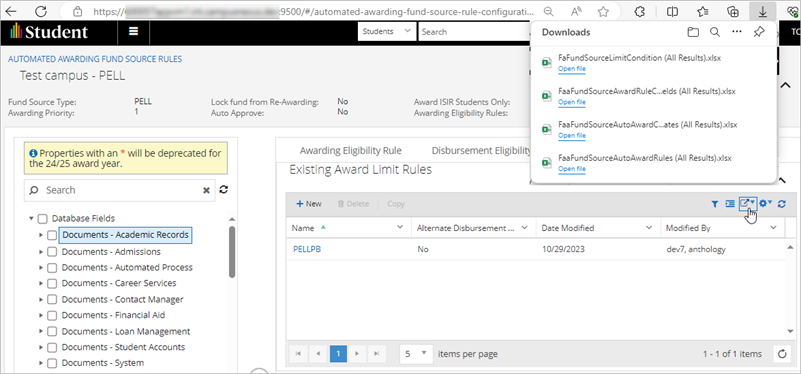This screenshot has height=374, width=801.
Task: Click the Student logo
Action: [x=49, y=32]
